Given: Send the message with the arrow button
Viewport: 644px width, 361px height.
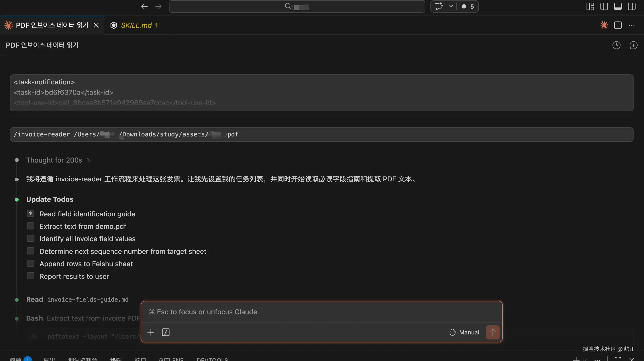Looking at the screenshot, I should click(493, 332).
